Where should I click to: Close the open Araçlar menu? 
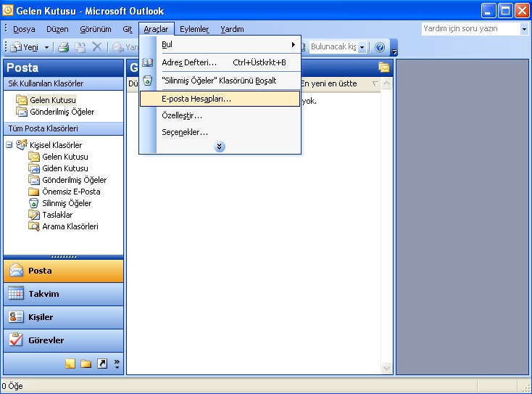(156, 29)
